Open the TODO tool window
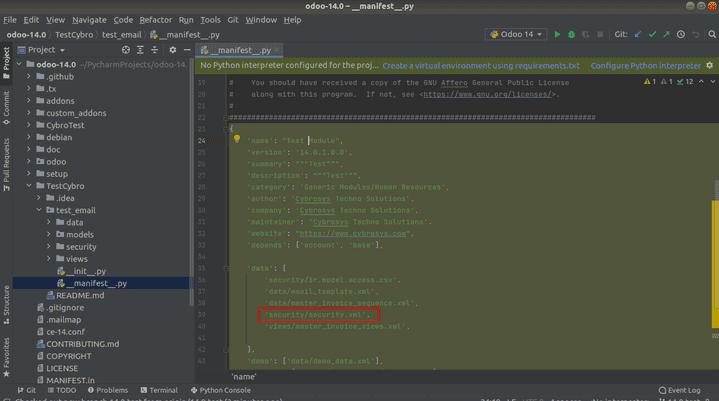 click(62, 390)
